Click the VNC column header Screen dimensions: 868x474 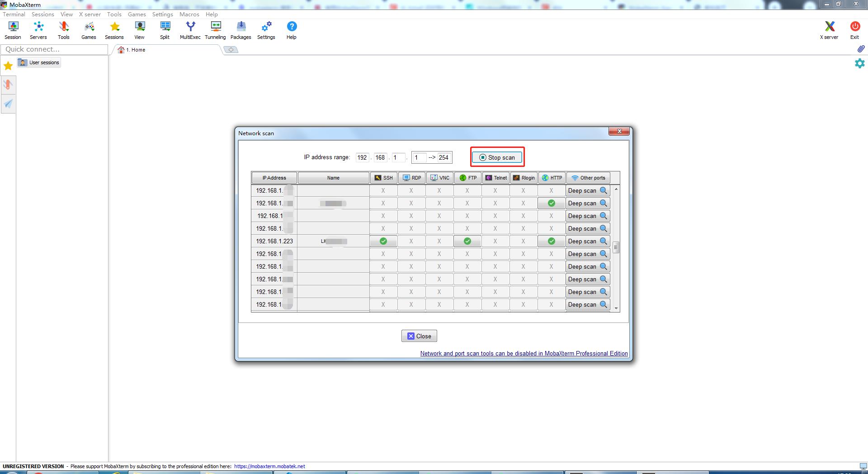tap(439, 178)
